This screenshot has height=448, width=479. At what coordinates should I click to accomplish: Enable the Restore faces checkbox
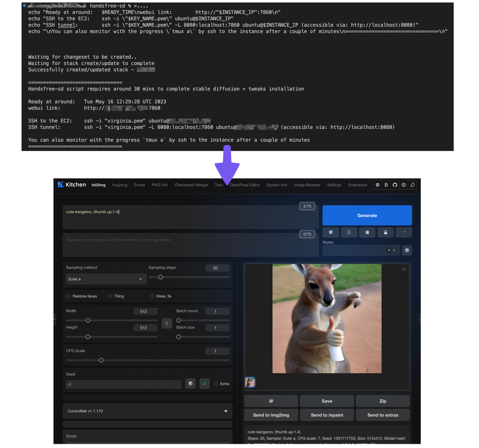68,296
